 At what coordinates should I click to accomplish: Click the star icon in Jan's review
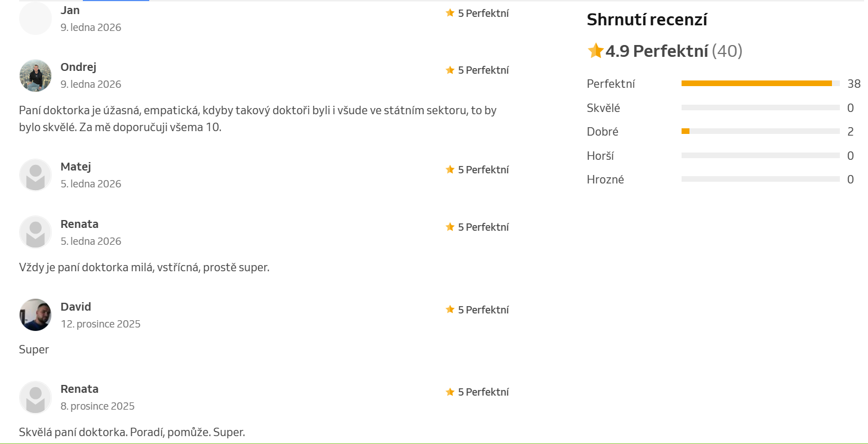tap(450, 13)
